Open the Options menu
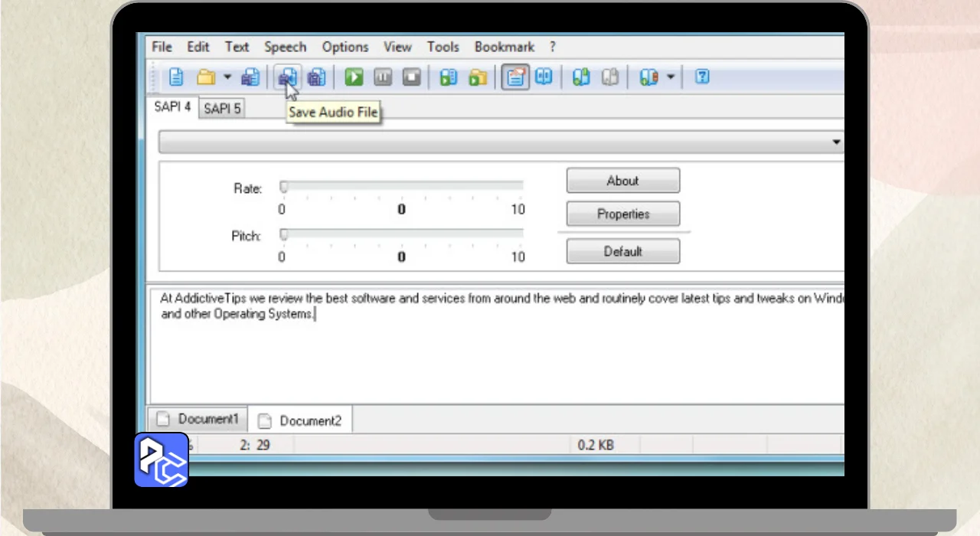The width and height of the screenshot is (980, 536). pos(345,47)
